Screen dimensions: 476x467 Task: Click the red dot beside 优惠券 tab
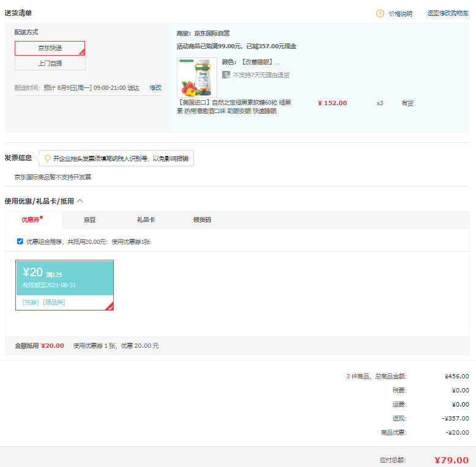click(x=42, y=217)
